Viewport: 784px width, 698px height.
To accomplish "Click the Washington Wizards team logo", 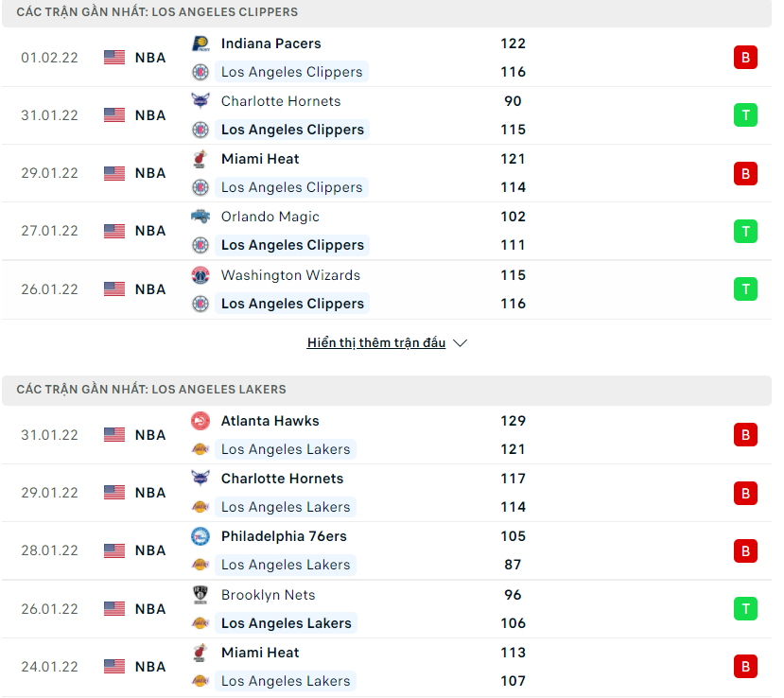I will point(200,275).
